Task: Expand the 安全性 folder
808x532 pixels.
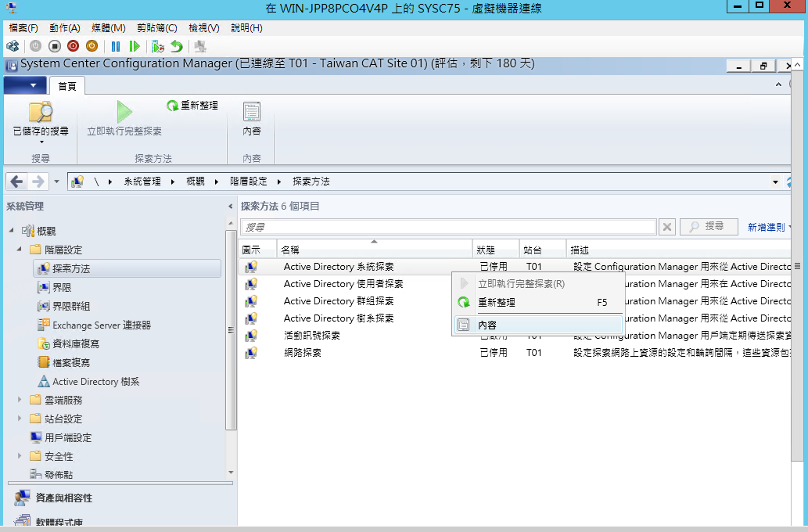Action: (x=20, y=455)
